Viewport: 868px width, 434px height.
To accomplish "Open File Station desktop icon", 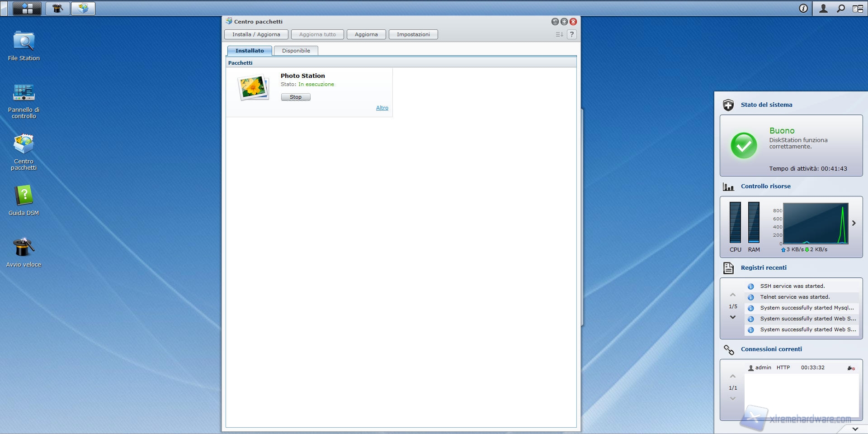I will point(24,42).
